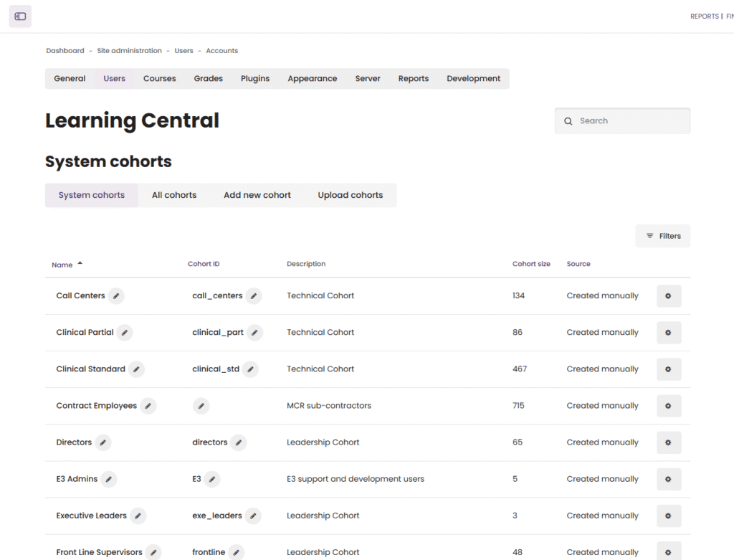Sort table by Cohort size
The image size is (734, 560).
[531, 264]
